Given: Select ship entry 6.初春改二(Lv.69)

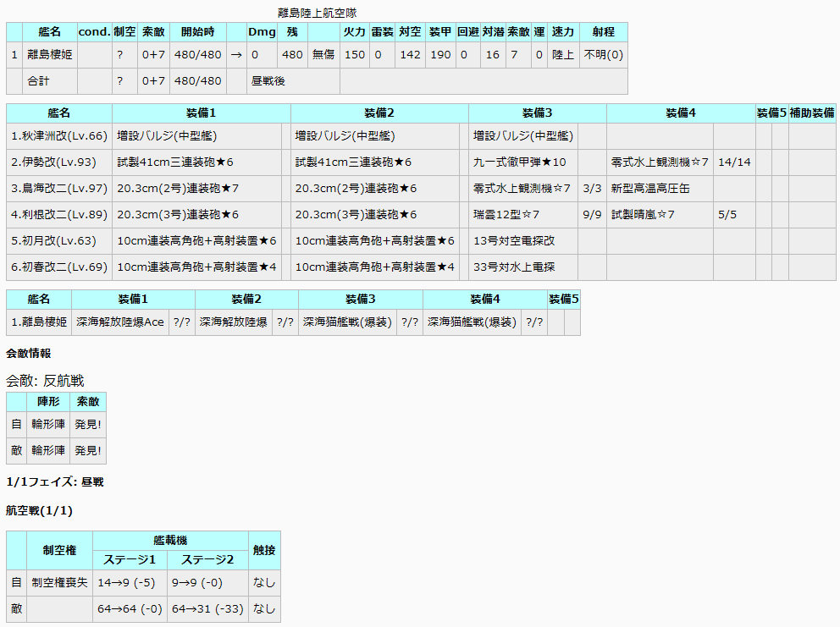Looking at the screenshot, I should (59, 267).
